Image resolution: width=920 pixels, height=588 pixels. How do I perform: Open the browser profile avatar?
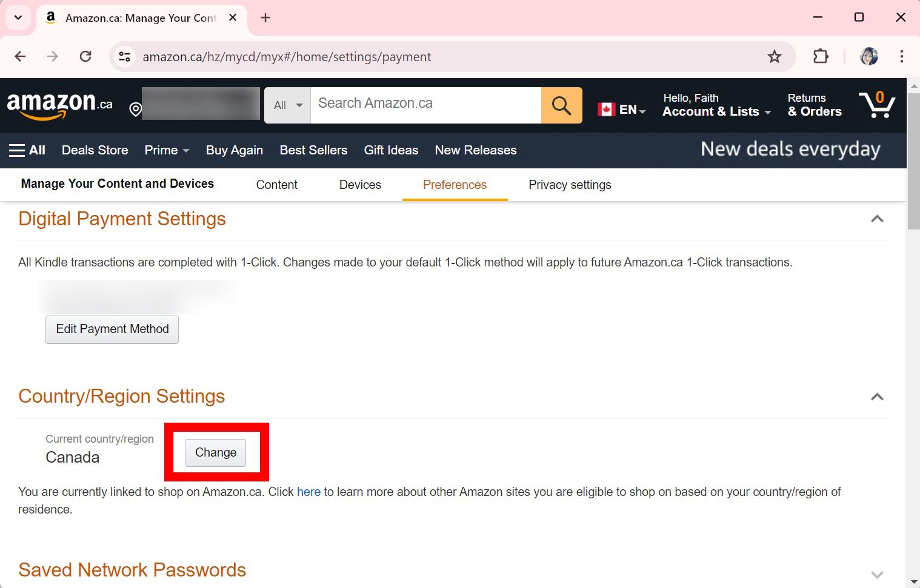[869, 56]
